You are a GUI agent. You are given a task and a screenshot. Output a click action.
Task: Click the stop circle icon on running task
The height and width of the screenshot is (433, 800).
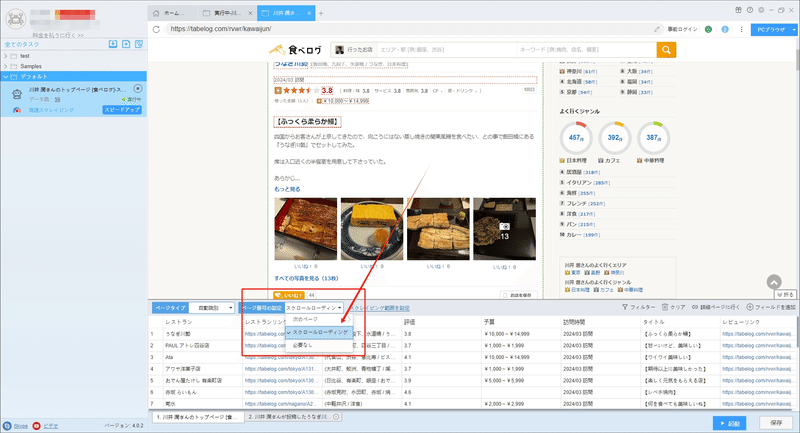138,88
